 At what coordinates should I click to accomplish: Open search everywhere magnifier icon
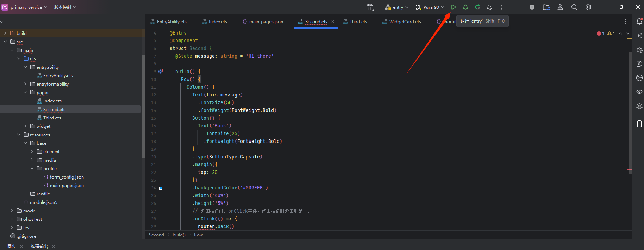coord(574,7)
